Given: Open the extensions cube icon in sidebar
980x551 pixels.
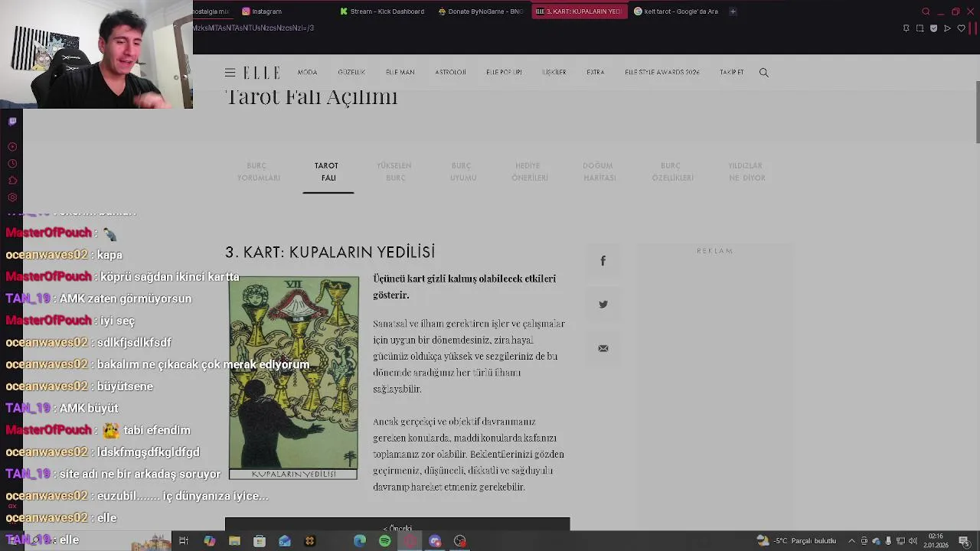Looking at the screenshot, I should pyautogui.click(x=12, y=181).
